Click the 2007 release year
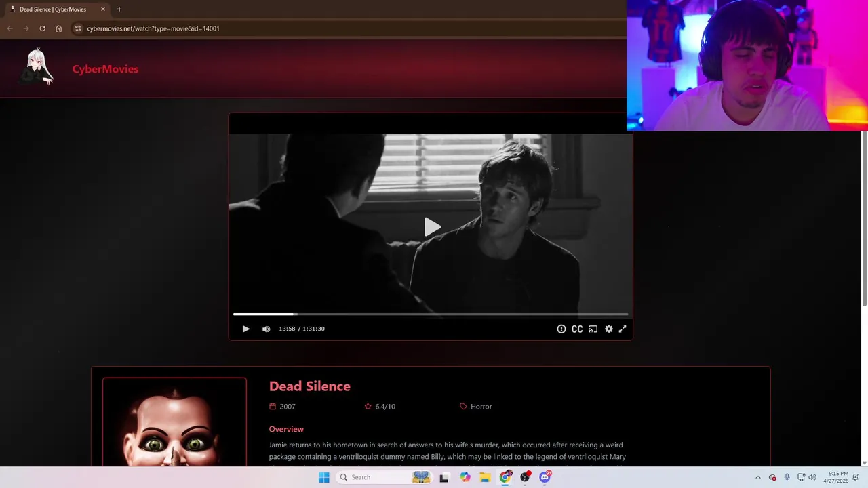This screenshot has height=488, width=868. point(288,407)
